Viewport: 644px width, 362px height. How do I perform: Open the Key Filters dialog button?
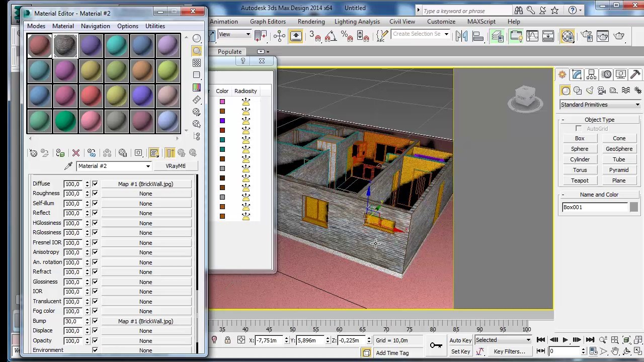tap(509, 352)
